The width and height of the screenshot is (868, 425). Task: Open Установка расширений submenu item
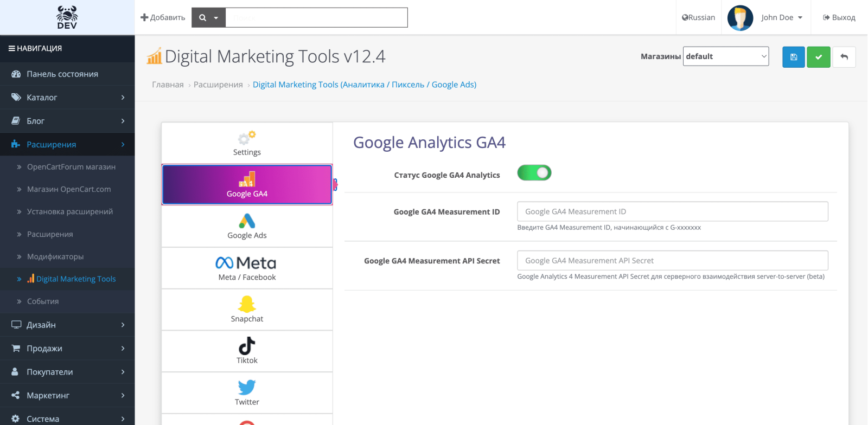(67, 211)
